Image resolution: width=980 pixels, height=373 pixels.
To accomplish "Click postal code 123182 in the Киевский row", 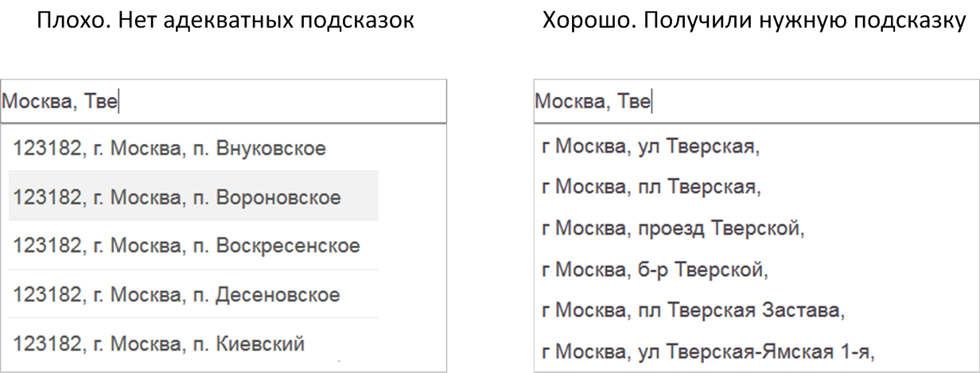I will pyautogui.click(x=46, y=344).
